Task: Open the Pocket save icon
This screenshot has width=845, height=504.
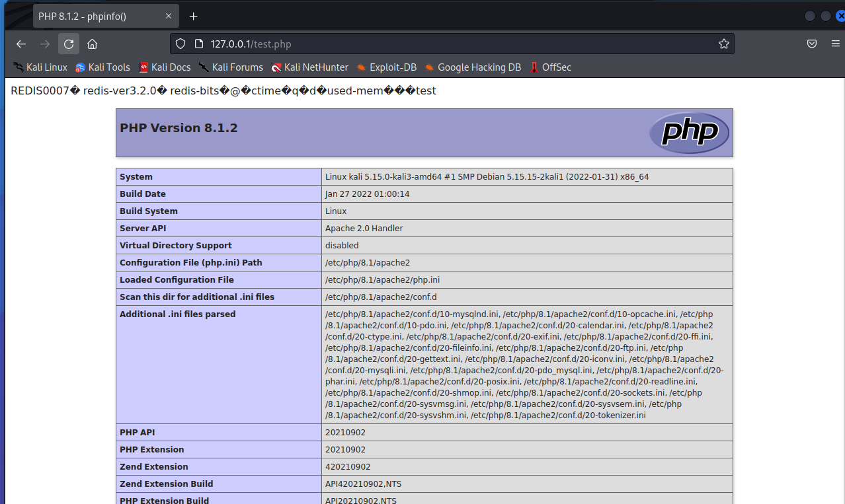Action: (x=812, y=44)
